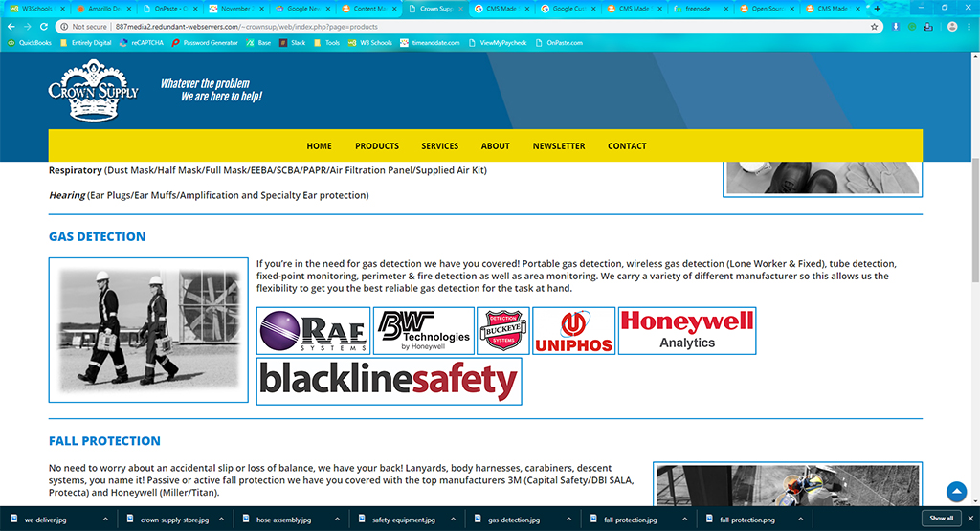Click Show all downloads button
Viewport: 980px width, 531px height.
click(x=941, y=519)
